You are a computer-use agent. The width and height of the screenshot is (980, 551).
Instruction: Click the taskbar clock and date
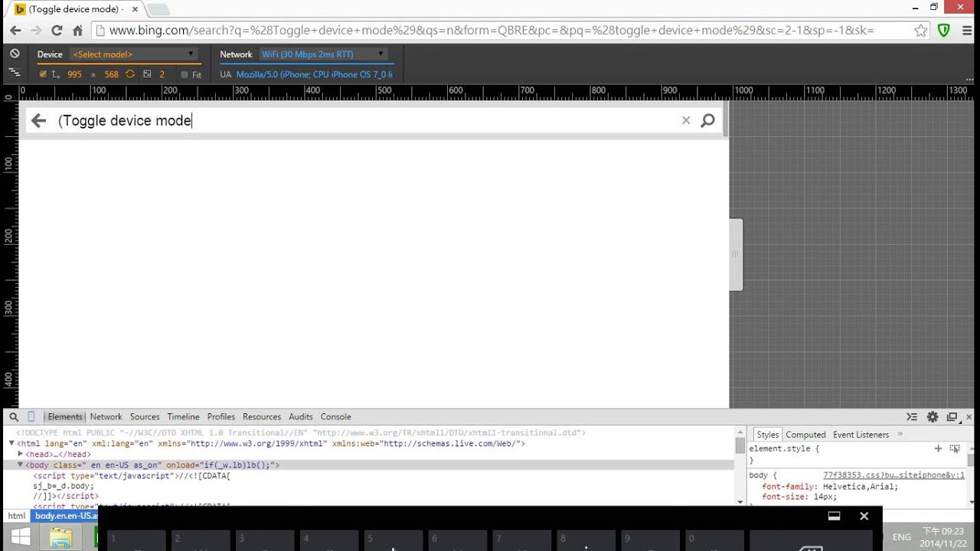(943, 537)
